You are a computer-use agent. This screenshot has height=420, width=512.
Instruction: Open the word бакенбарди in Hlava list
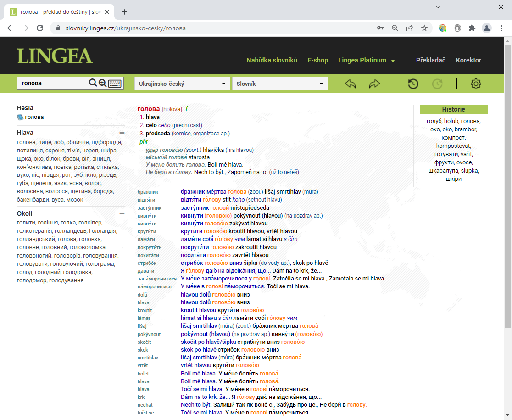[33, 200]
